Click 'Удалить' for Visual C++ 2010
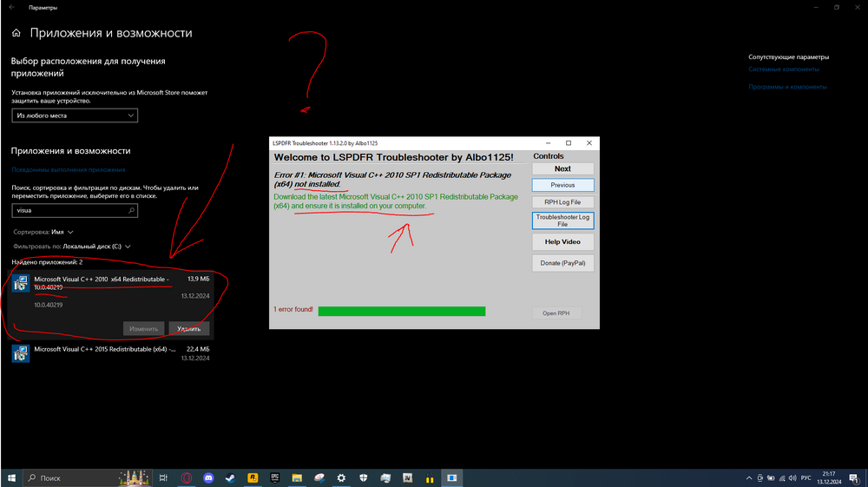 pyautogui.click(x=188, y=329)
